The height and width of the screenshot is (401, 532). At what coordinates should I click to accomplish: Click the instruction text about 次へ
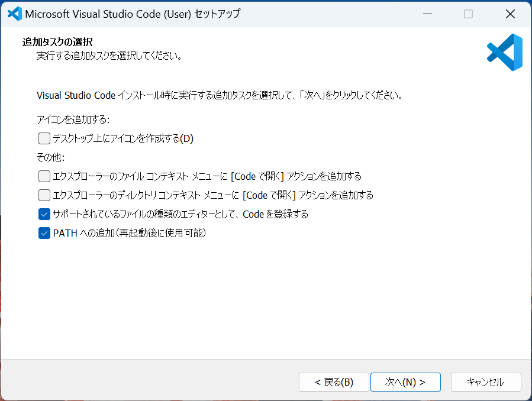click(x=221, y=95)
